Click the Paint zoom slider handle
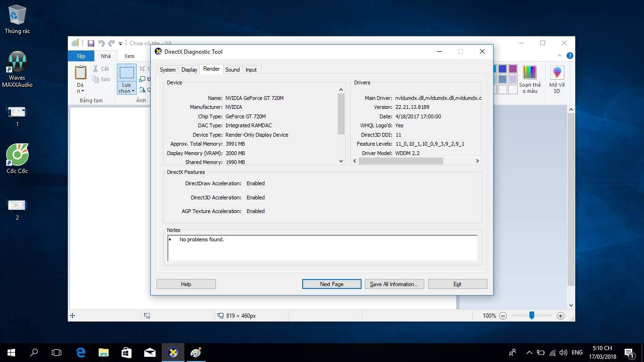The width and height of the screenshot is (644, 362). click(531, 316)
